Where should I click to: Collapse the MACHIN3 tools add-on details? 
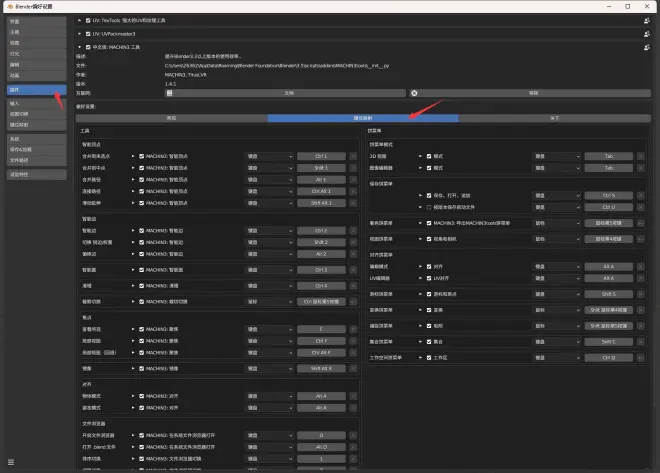pyautogui.click(x=79, y=47)
